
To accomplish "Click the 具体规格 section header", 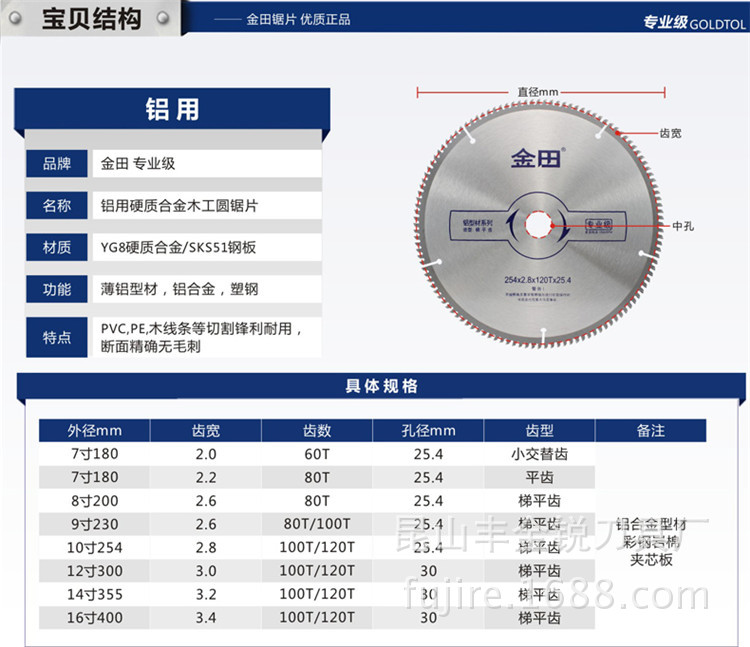I will 381,386.
